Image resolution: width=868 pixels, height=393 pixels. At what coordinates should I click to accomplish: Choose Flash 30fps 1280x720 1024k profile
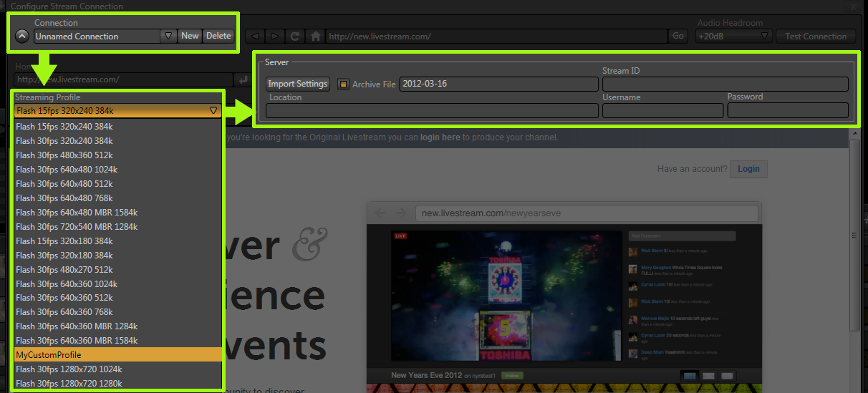[x=118, y=369]
